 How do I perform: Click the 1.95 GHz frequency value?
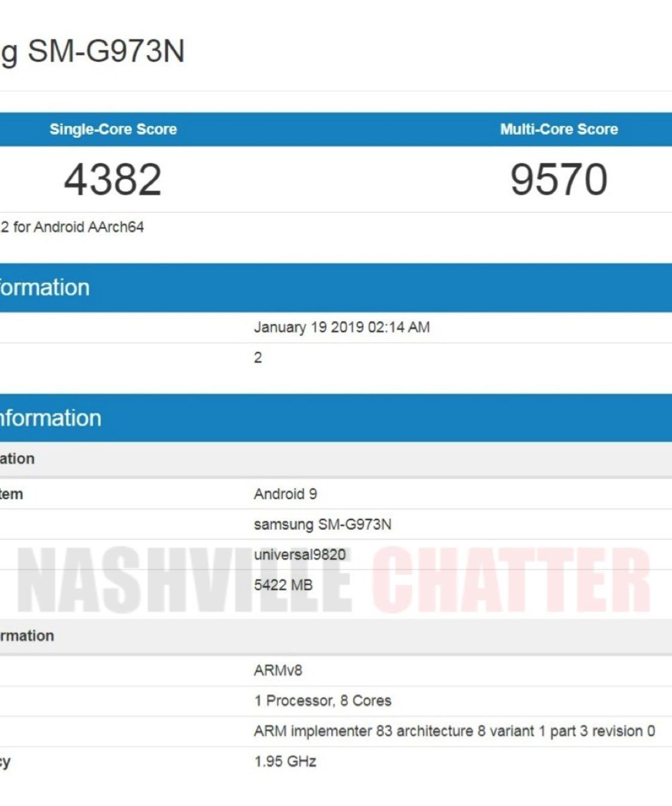pos(285,762)
